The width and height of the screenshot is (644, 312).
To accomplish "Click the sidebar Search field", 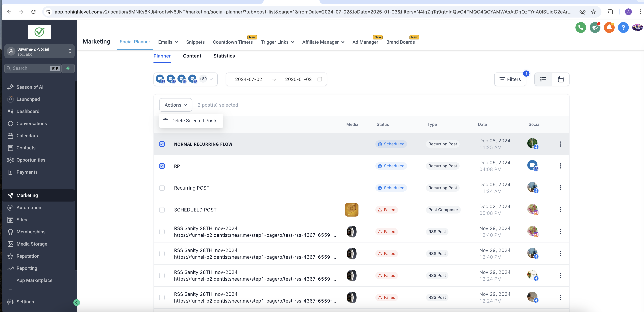I will (x=33, y=68).
